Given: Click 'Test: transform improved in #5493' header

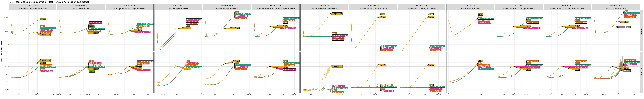Looking at the screenshot, I should (227, 9).
